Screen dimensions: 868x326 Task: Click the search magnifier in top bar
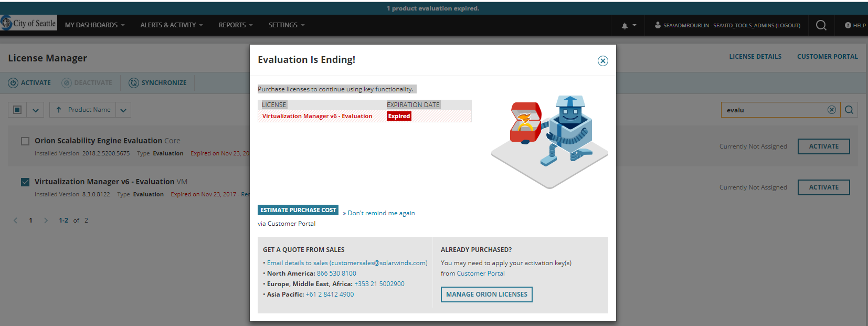tap(821, 25)
